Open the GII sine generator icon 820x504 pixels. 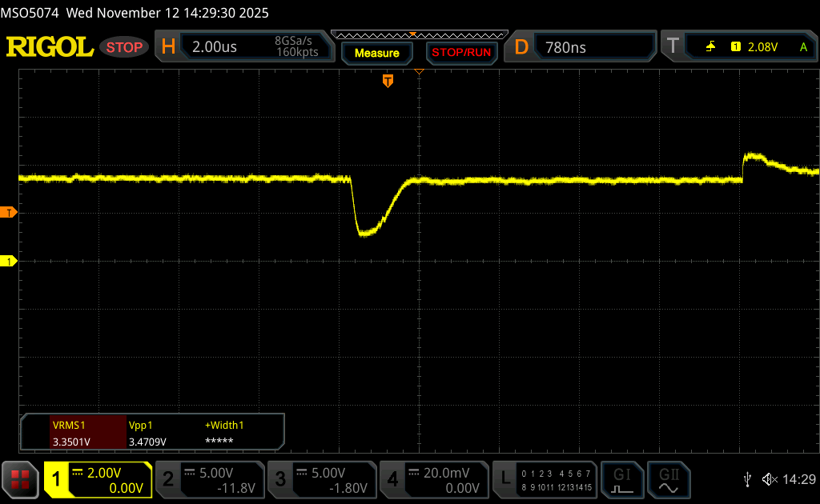point(667,479)
